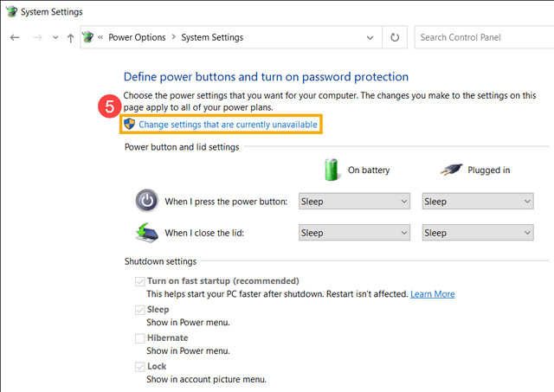Viewport: 554px width, 392px height.
Task: Open close lid Plugged in dropdown
Action: [478, 233]
